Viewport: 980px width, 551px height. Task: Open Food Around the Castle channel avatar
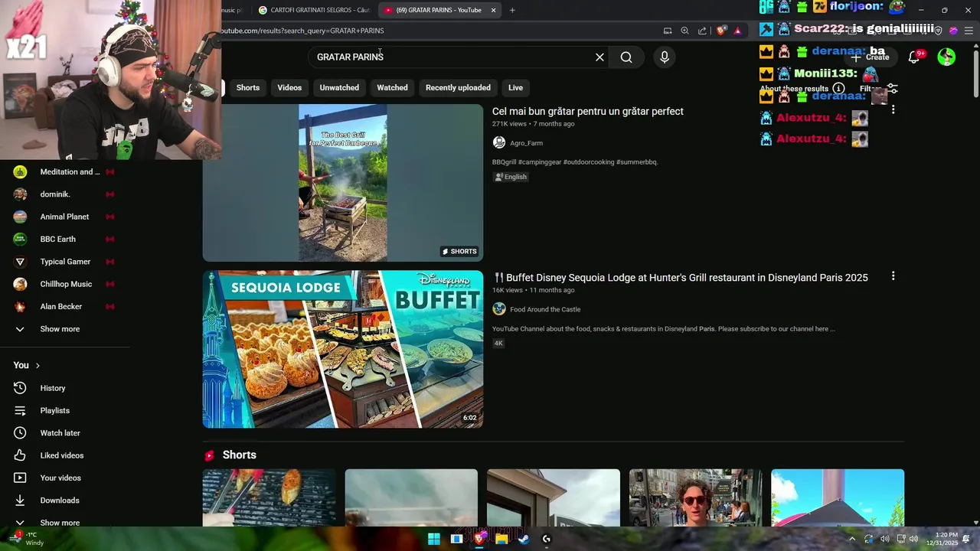[499, 309]
